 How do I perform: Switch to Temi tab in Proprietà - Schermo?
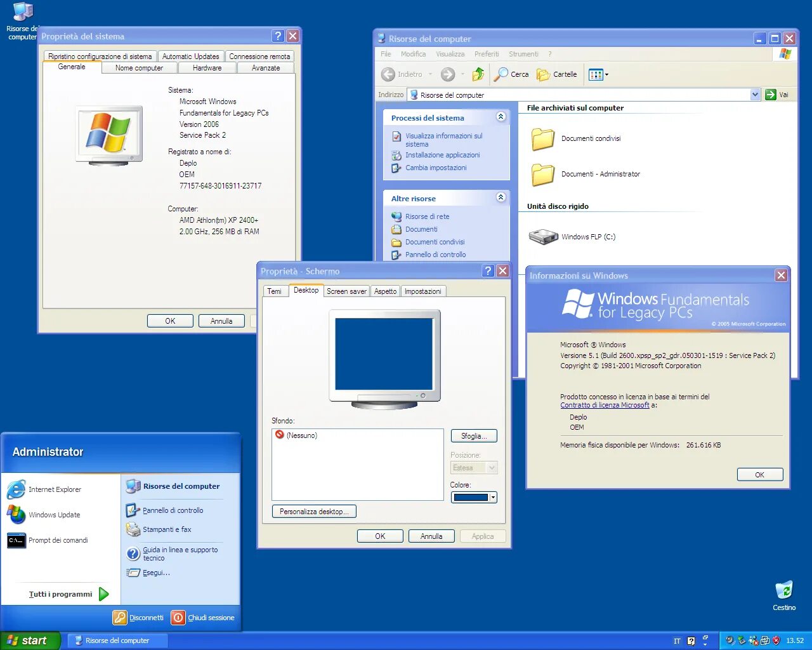click(x=274, y=291)
